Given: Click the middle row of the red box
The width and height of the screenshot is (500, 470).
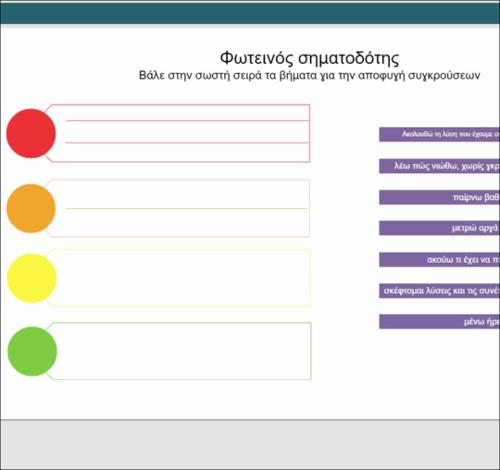Looking at the screenshot, I should (x=188, y=132).
